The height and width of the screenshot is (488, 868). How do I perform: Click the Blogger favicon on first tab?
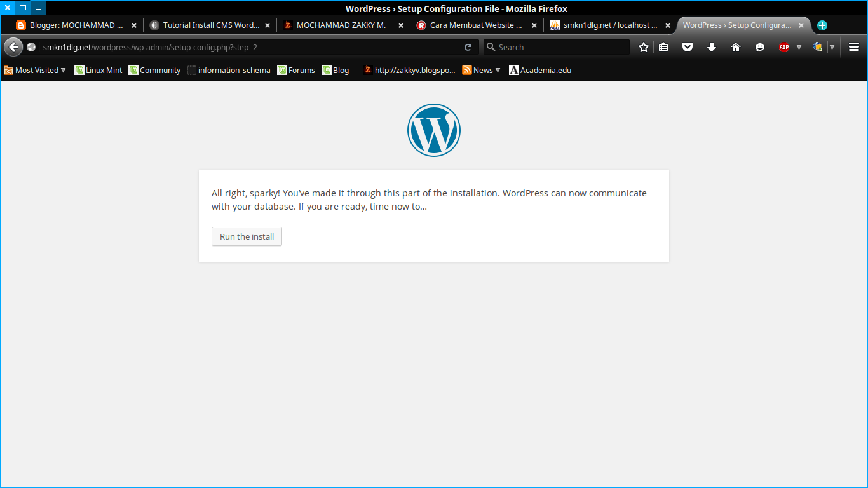21,25
